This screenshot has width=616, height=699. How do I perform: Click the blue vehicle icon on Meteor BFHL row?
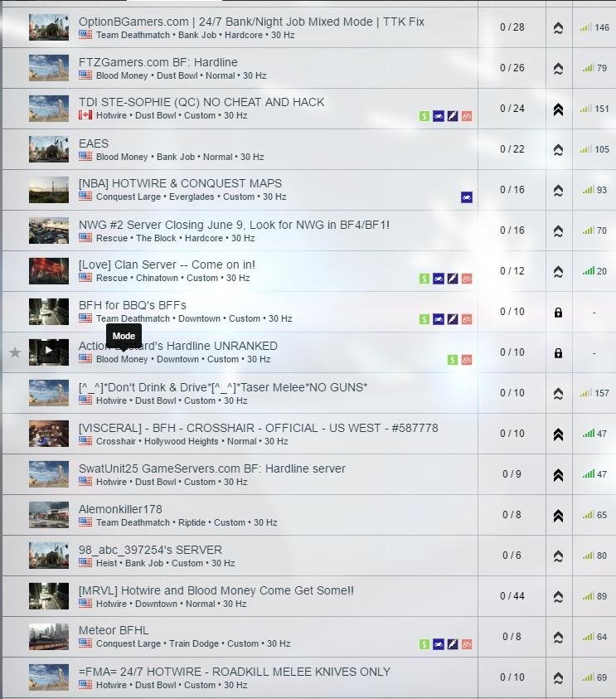coord(439,644)
